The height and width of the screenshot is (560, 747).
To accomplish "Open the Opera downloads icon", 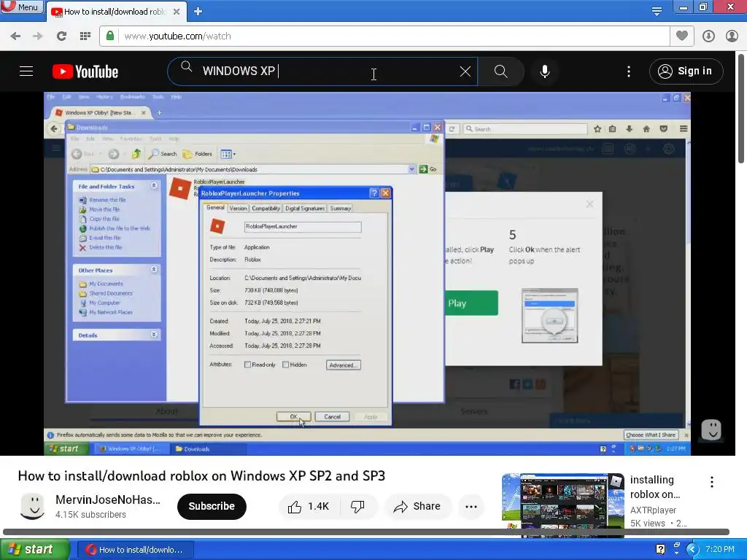I will tap(708, 36).
